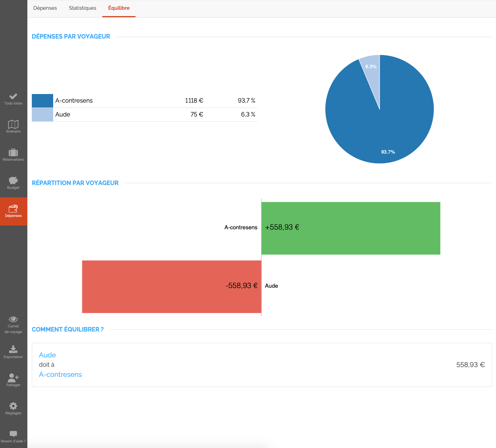This screenshot has width=496, height=448.
Task: Click the 'doit à' text
Action: point(46,365)
